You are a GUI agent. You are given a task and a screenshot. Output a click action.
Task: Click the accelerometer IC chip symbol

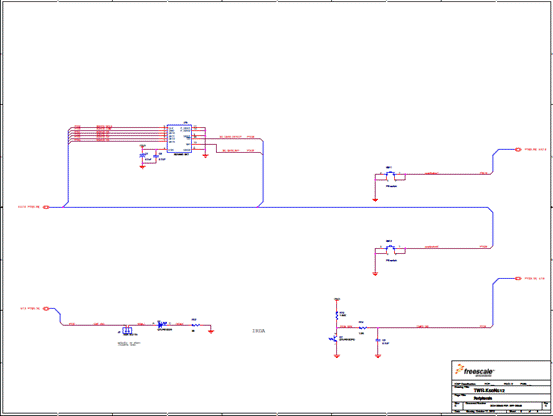click(x=179, y=139)
